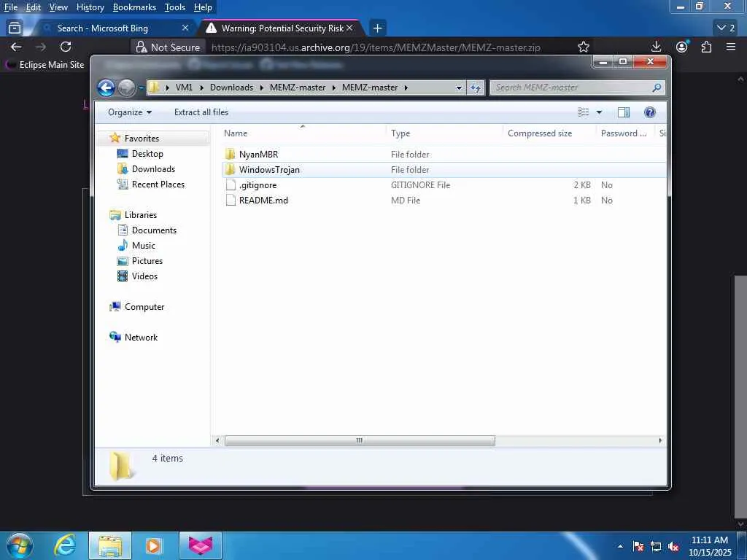Viewport: 747px width, 560px height.
Task: Open Recent Places
Action: click(x=158, y=184)
